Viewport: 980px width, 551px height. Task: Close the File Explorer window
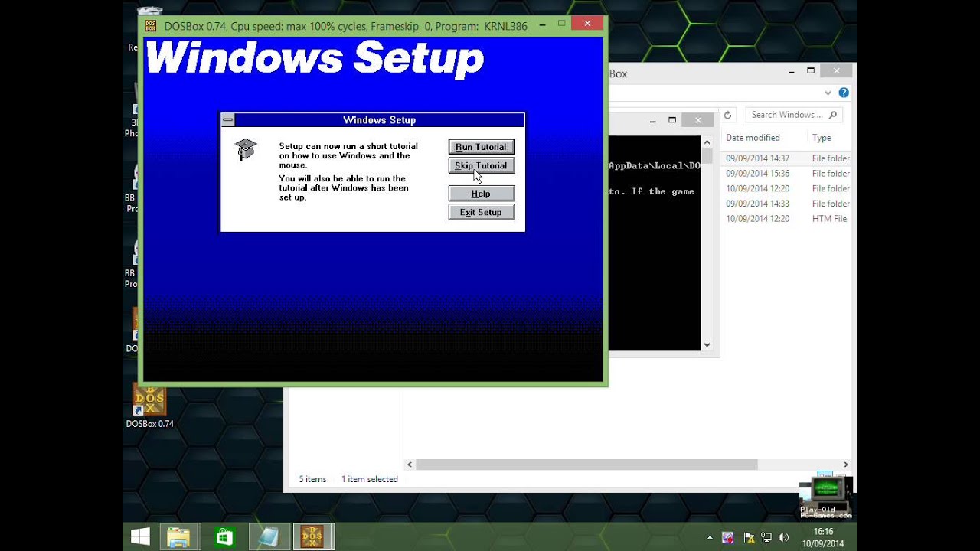[836, 71]
